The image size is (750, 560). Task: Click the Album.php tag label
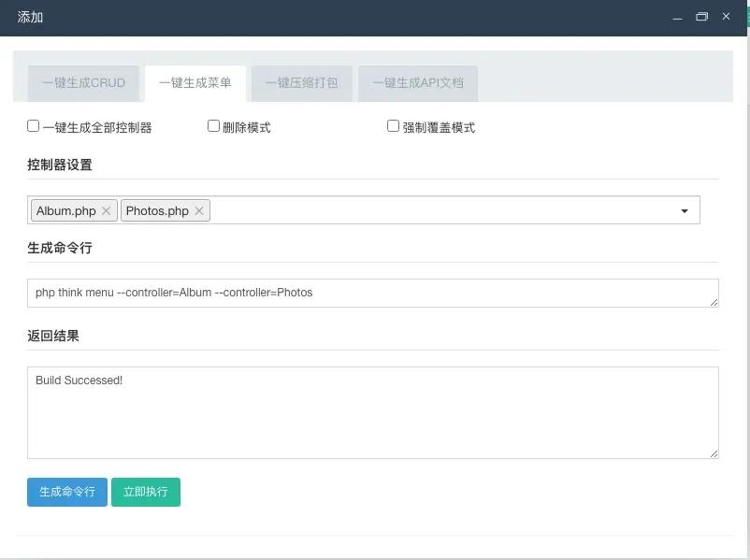pyautogui.click(x=66, y=211)
